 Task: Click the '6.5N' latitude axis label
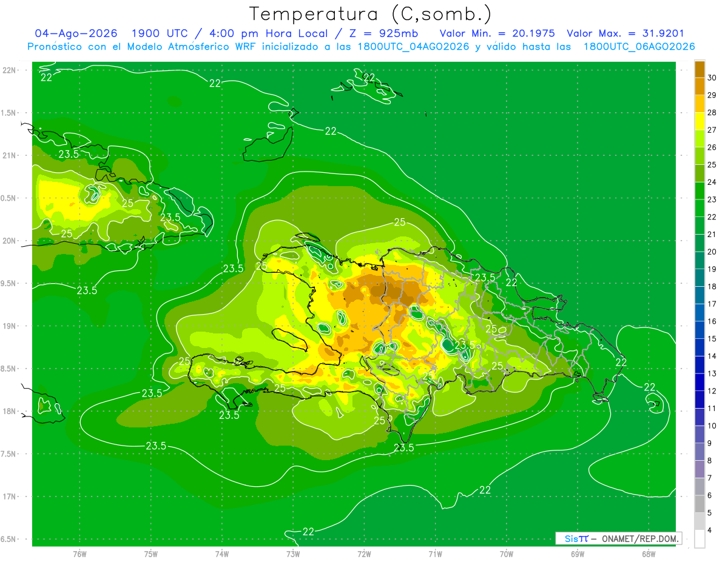(x=9, y=540)
